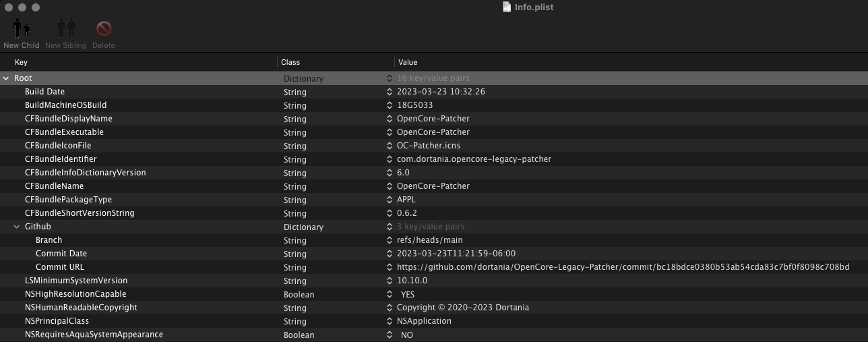Collapse the Github dictionary row
Screen dimensions: 868x342
[17, 227]
